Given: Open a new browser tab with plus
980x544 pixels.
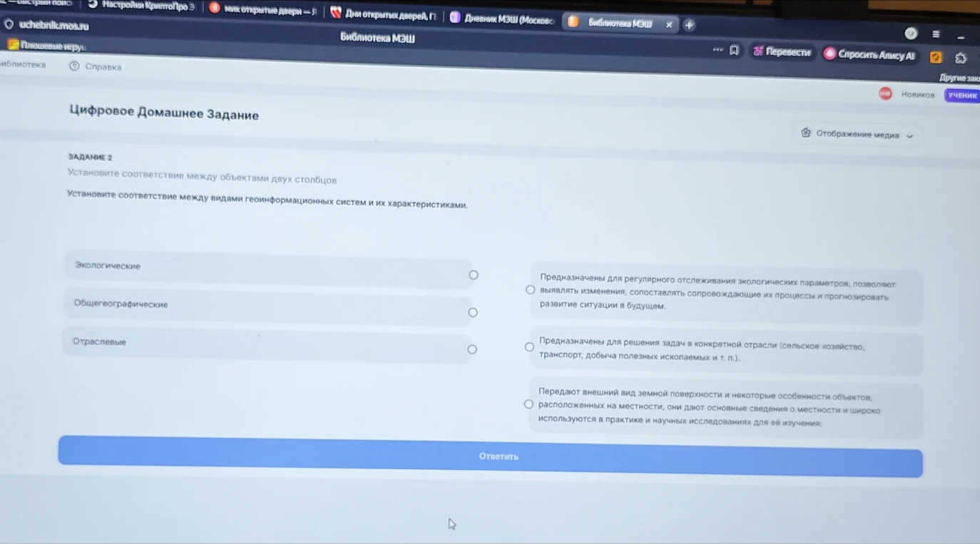Looking at the screenshot, I should (689, 25).
